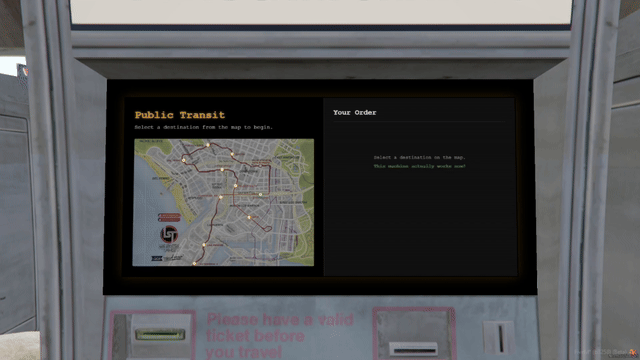Click the Your Order panel title
Screen dimensions: 640x360
pos(354,112)
